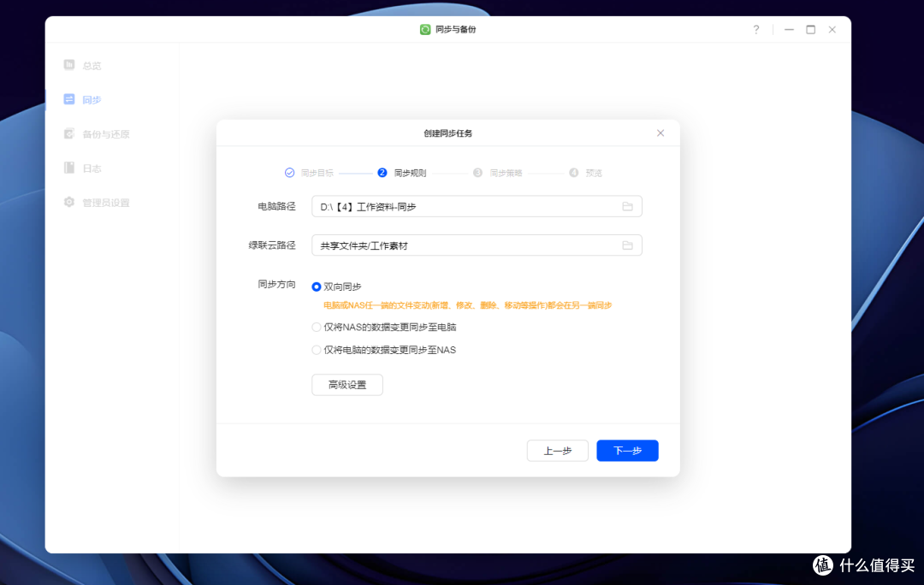Select 仅将NAS的数据变更同步至电脑 radio option

[317, 327]
